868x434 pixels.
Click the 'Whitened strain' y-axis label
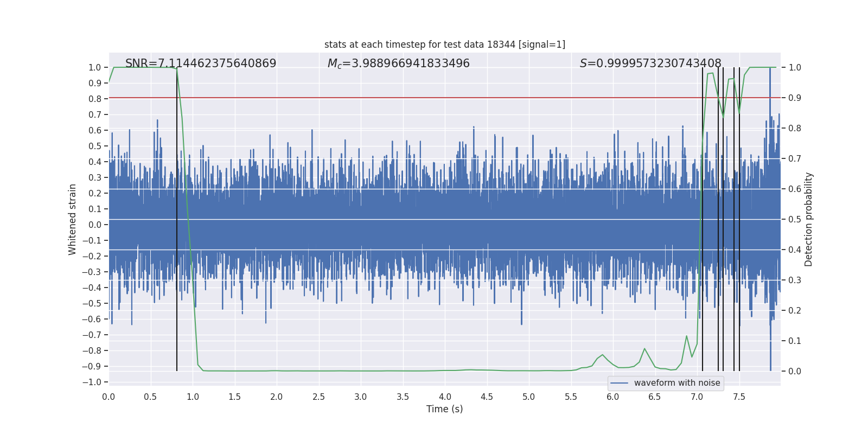pyautogui.click(x=73, y=219)
